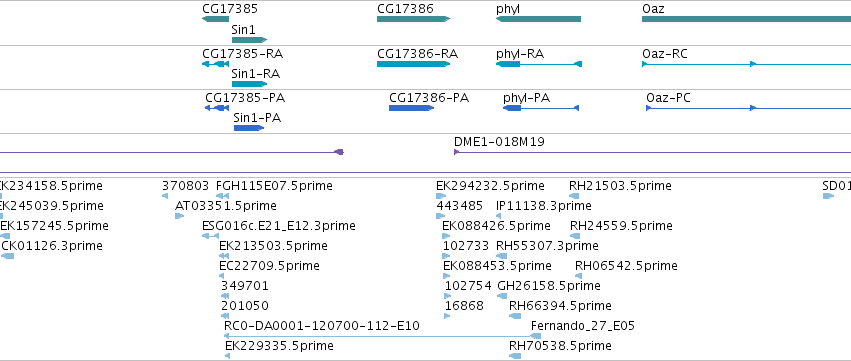Click the EK157245.5prime EST label
851x361 pixels.
coord(54,226)
